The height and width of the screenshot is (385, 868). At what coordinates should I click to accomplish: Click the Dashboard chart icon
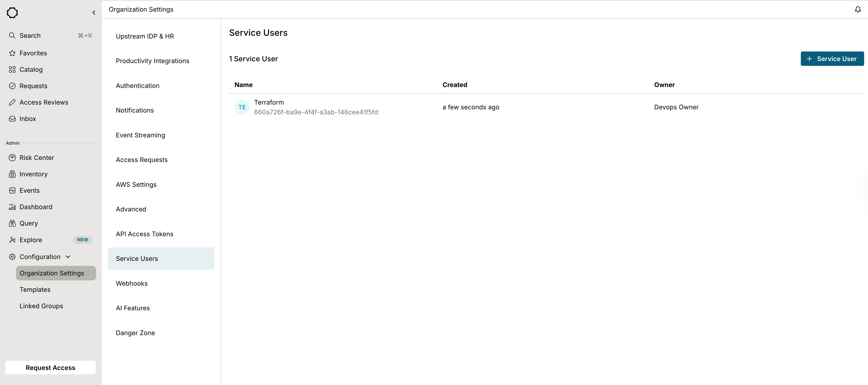[x=12, y=207]
